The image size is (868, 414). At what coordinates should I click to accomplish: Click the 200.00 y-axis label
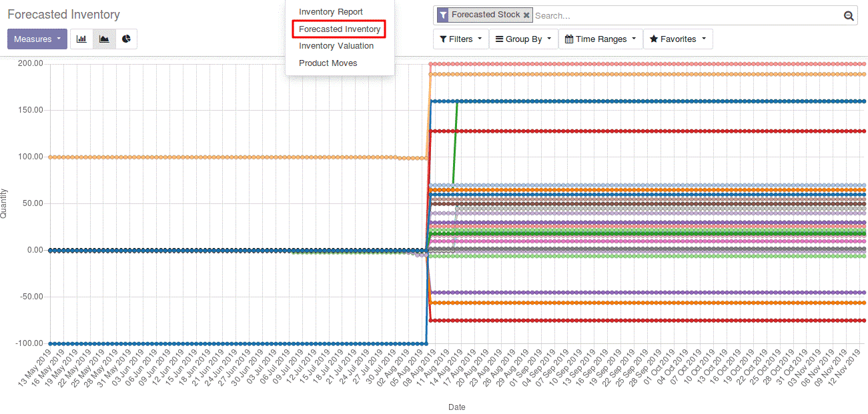coord(31,63)
